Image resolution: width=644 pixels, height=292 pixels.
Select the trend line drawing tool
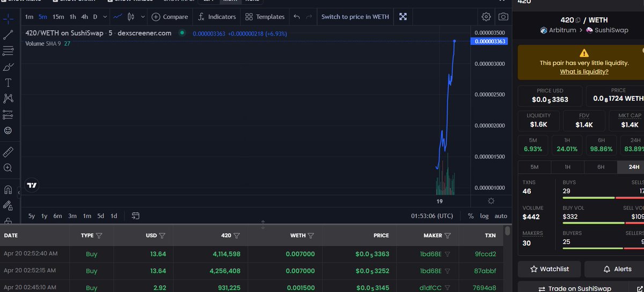[x=8, y=35]
